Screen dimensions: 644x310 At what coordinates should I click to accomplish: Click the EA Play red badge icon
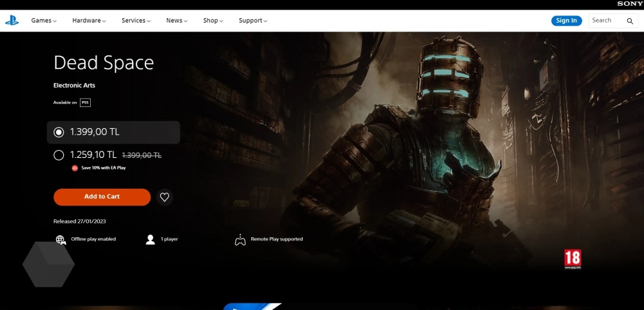(x=75, y=168)
